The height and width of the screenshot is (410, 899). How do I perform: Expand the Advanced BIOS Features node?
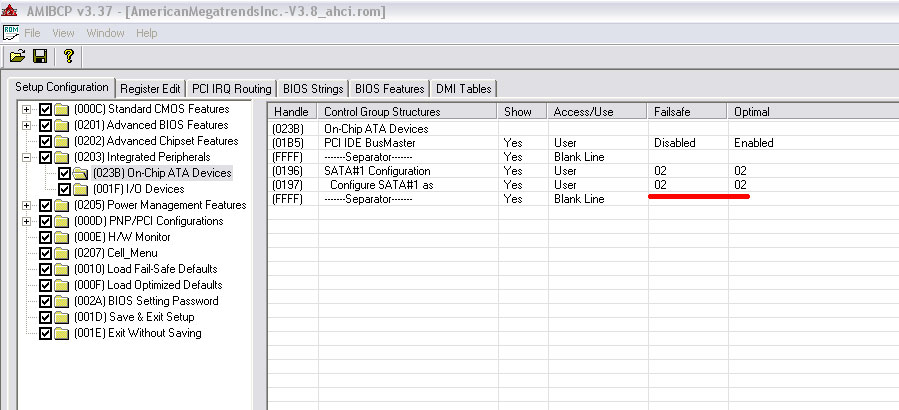[x=27, y=125]
